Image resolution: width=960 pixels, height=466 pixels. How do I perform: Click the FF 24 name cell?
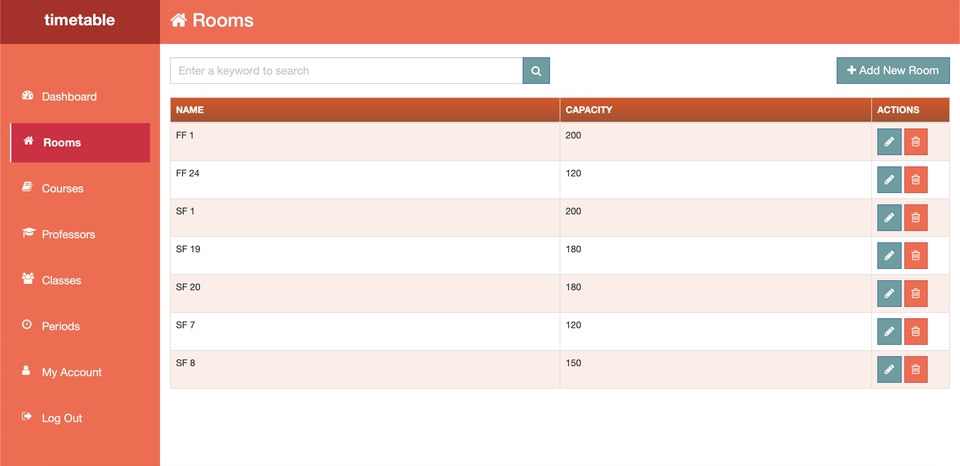click(x=365, y=179)
